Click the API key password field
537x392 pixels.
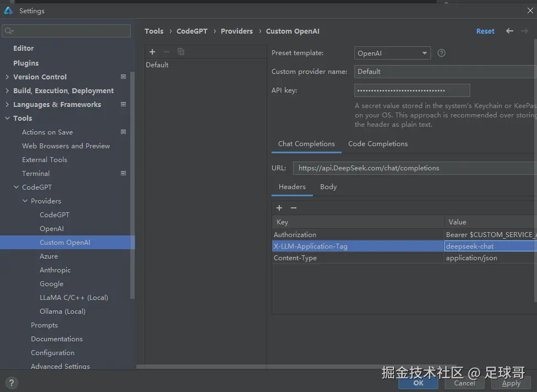(x=412, y=90)
